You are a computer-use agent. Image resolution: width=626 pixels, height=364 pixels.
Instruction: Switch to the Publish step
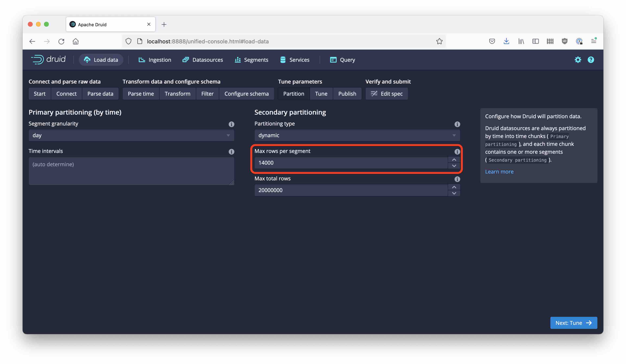pos(347,94)
